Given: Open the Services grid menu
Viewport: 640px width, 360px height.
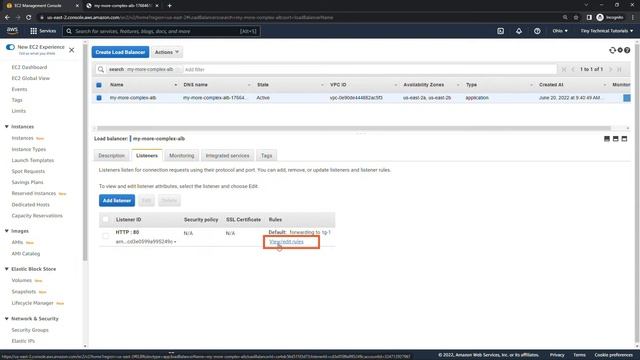Looking at the screenshot, I should (x=42, y=31).
